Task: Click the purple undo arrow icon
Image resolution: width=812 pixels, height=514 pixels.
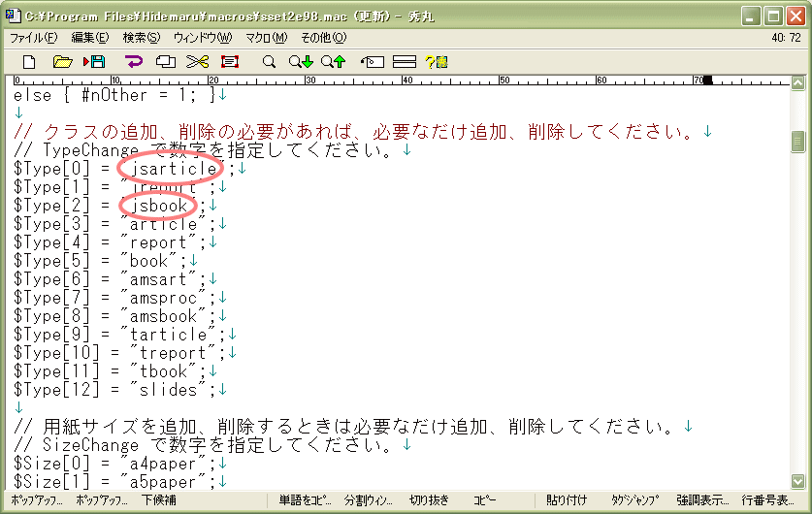Action: pyautogui.click(x=134, y=62)
